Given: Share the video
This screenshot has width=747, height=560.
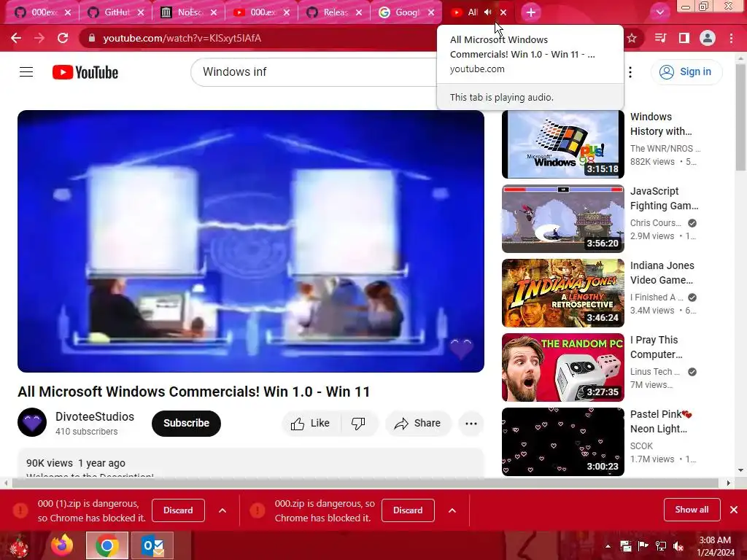Looking at the screenshot, I should click(x=418, y=424).
